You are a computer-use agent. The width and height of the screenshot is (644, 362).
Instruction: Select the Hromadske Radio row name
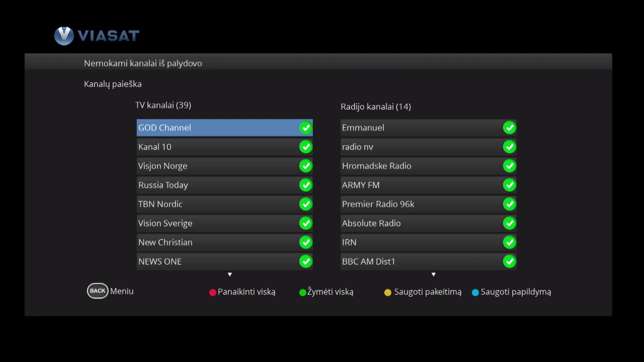[x=377, y=166]
